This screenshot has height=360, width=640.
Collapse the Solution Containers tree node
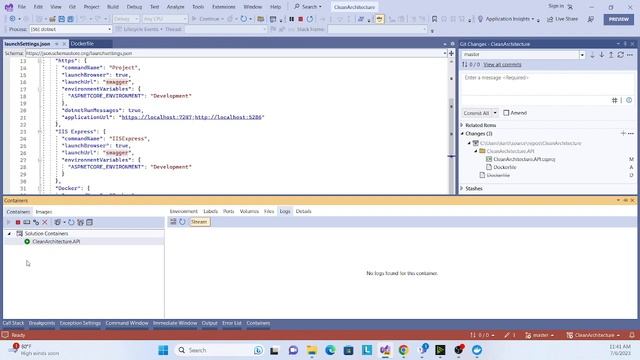tap(9, 233)
